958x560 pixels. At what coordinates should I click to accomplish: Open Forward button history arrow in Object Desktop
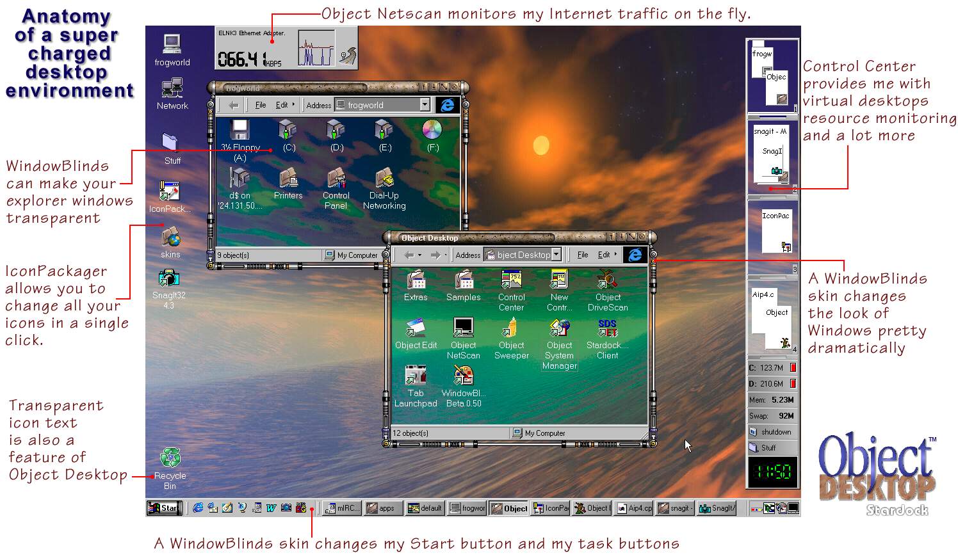(446, 255)
